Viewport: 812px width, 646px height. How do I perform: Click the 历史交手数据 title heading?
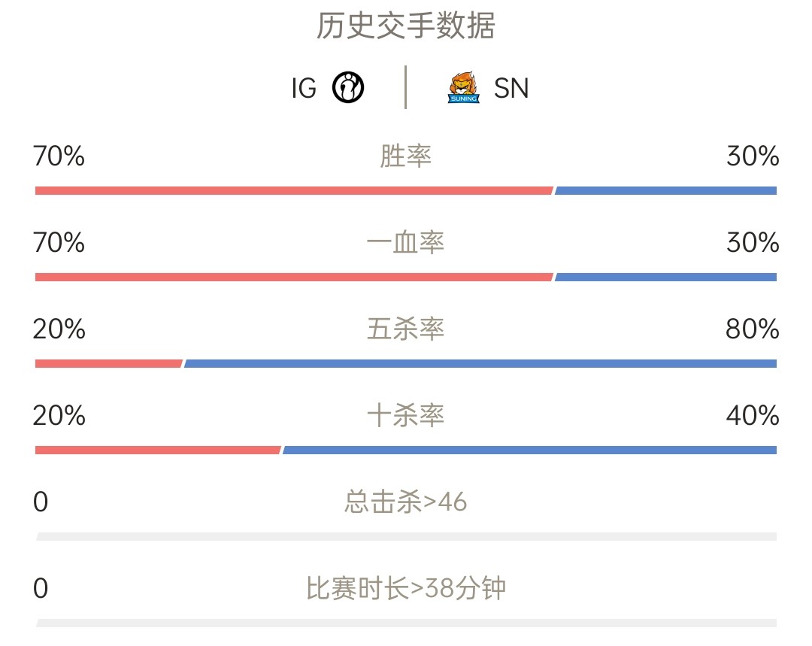click(405, 26)
